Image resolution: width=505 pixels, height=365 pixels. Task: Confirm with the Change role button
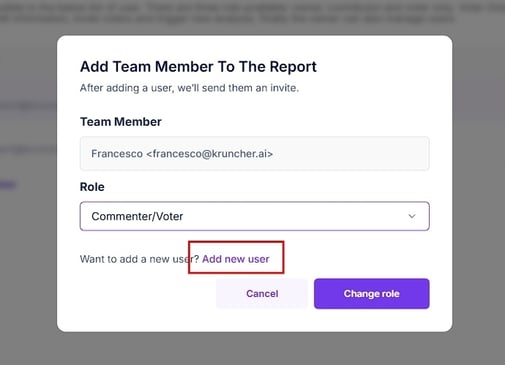371,294
